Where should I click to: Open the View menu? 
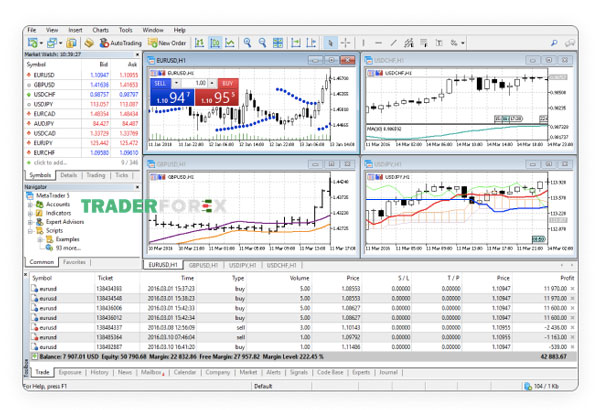[x=52, y=30]
